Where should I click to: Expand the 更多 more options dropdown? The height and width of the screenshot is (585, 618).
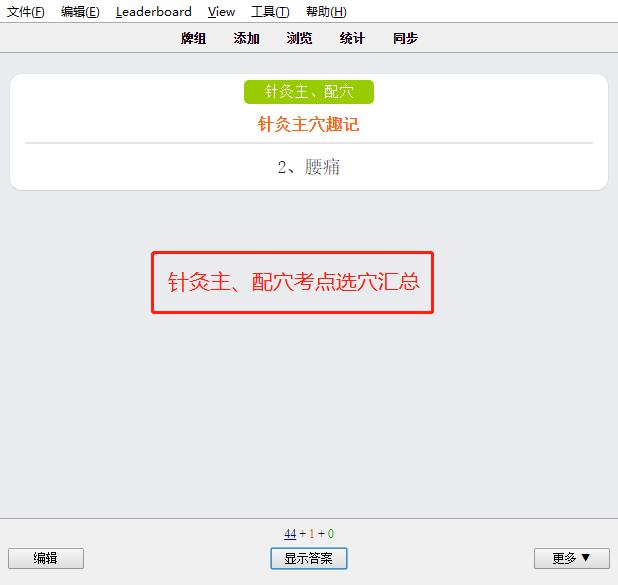571,558
